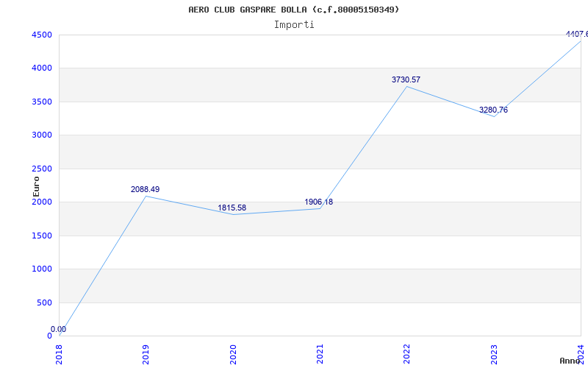Viewport: 588px width, 368px height.
Task: Click the 'Anno' x-axis title
Action: pos(570,361)
